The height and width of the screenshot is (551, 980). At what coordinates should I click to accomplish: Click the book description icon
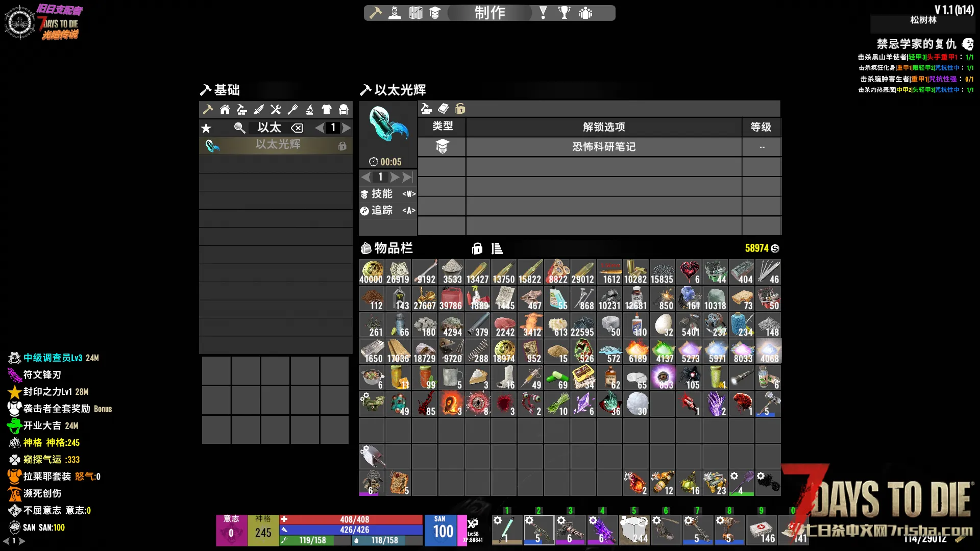coord(443,109)
